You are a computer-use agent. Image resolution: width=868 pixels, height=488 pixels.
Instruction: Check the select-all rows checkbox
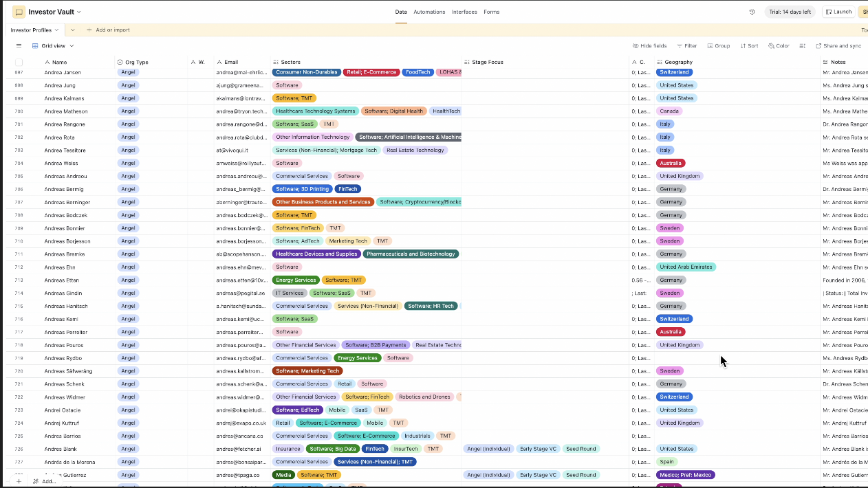19,62
